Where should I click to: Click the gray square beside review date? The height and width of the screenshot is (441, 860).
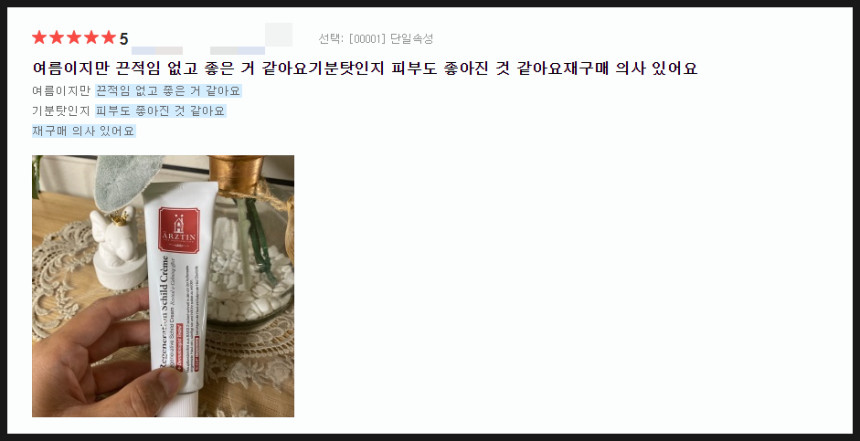tap(279, 35)
